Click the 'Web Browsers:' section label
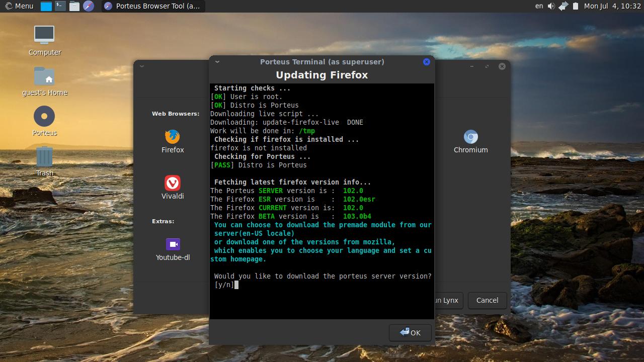 tap(176, 114)
